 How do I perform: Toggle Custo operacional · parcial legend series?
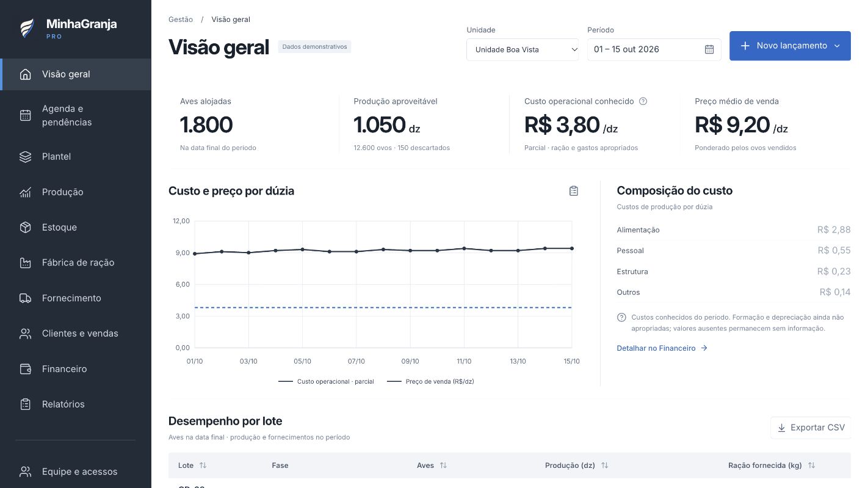tap(326, 381)
